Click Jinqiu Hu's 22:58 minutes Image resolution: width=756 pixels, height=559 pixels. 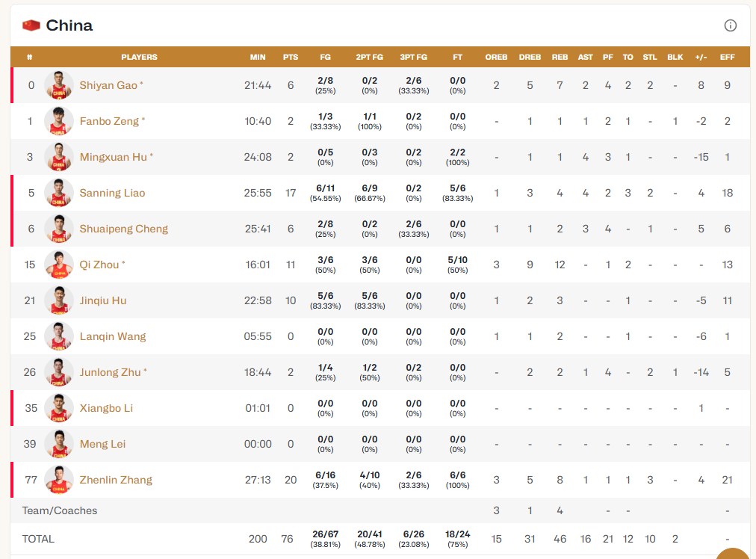258,300
